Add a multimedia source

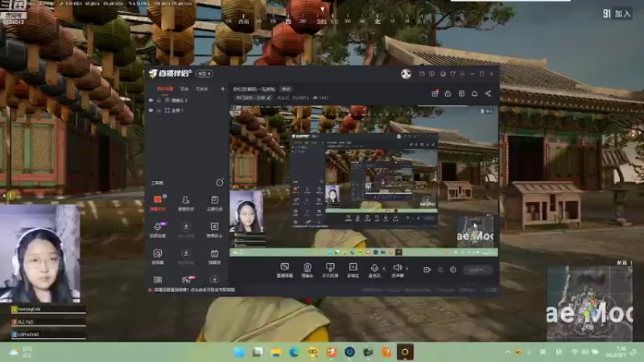tap(353, 270)
